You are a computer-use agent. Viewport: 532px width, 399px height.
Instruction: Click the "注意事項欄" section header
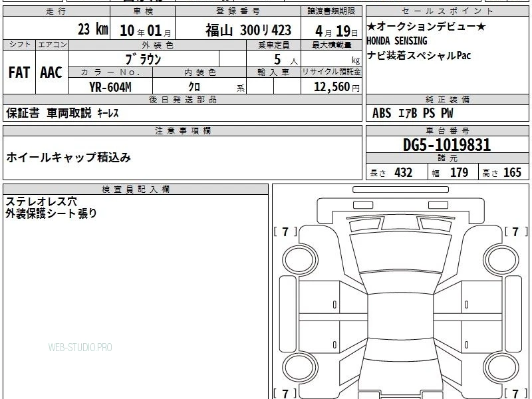[x=182, y=130]
